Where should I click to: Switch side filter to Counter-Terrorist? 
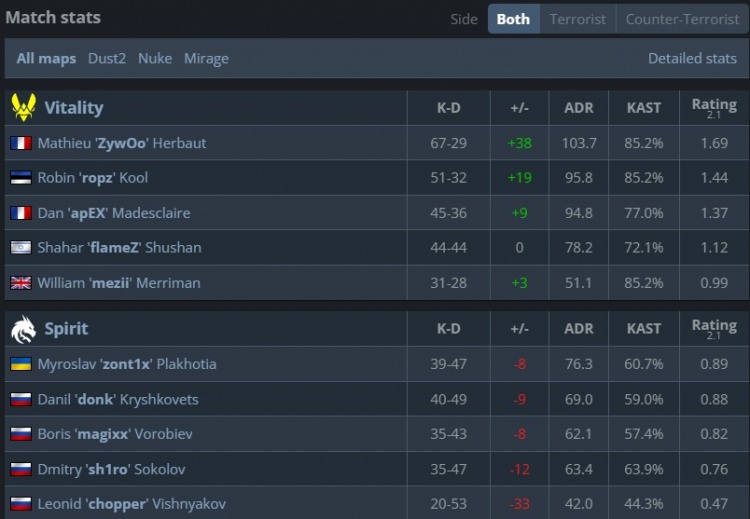point(683,19)
